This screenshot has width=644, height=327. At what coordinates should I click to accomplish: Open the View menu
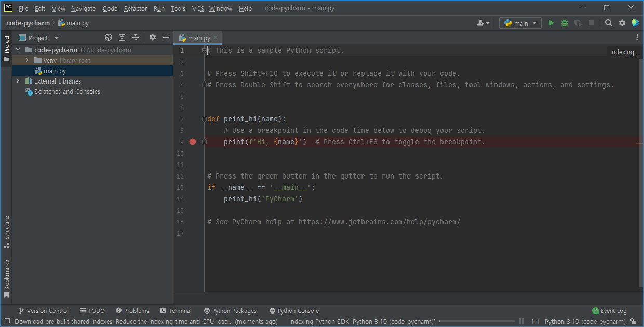click(x=59, y=8)
